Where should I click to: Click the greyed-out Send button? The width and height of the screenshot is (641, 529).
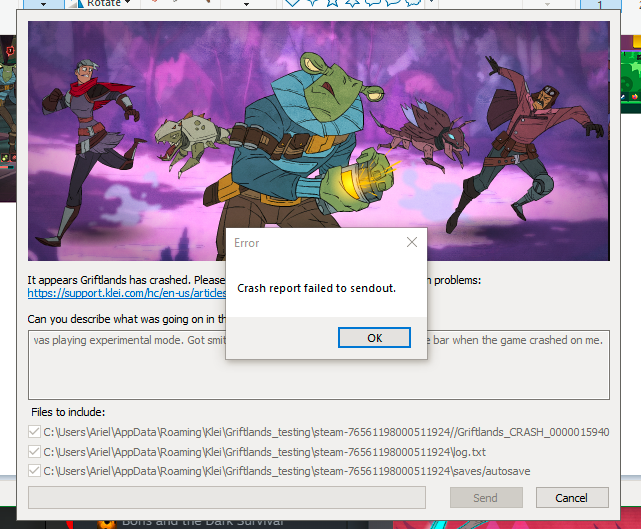click(x=485, y=497)
